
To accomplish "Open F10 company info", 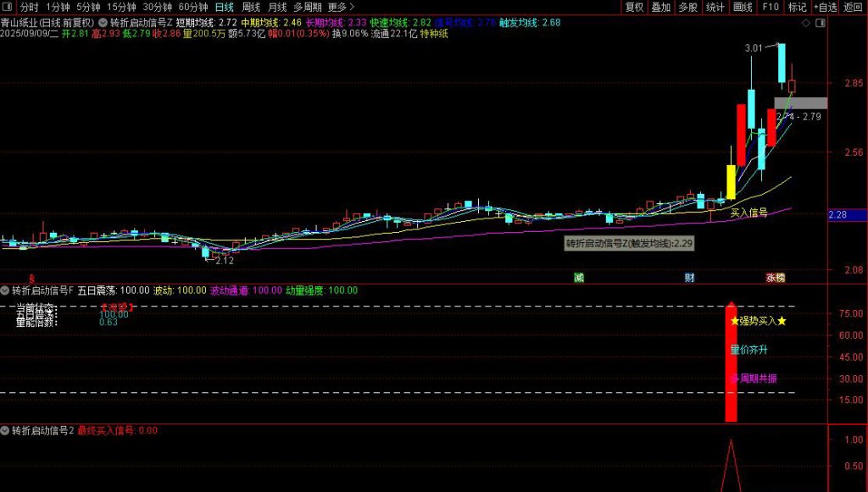I will 770,7.
